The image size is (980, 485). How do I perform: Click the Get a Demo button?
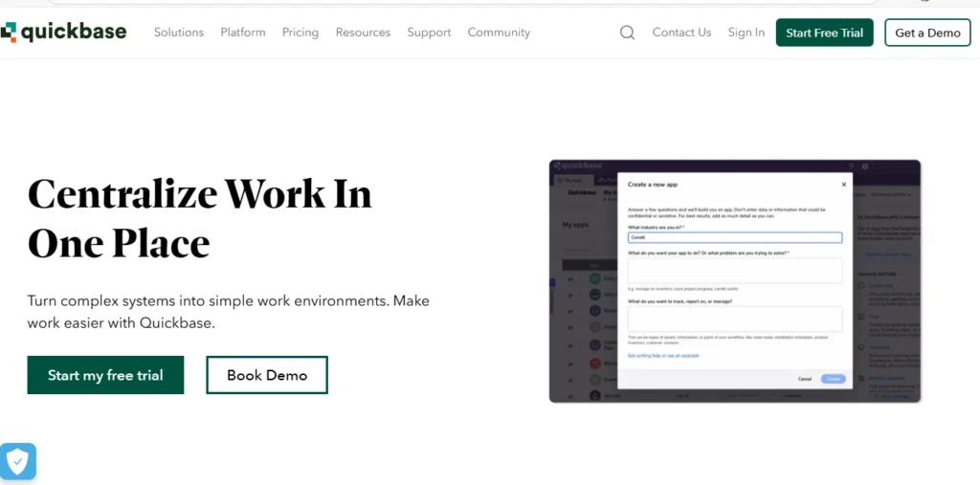[x=927, y=33]
